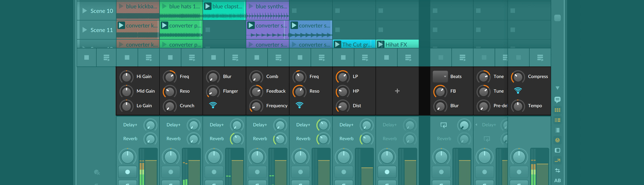The height and width of the screenshot is (185, 644).
Task: Launch Scene 11
Action: pos(84,30)
